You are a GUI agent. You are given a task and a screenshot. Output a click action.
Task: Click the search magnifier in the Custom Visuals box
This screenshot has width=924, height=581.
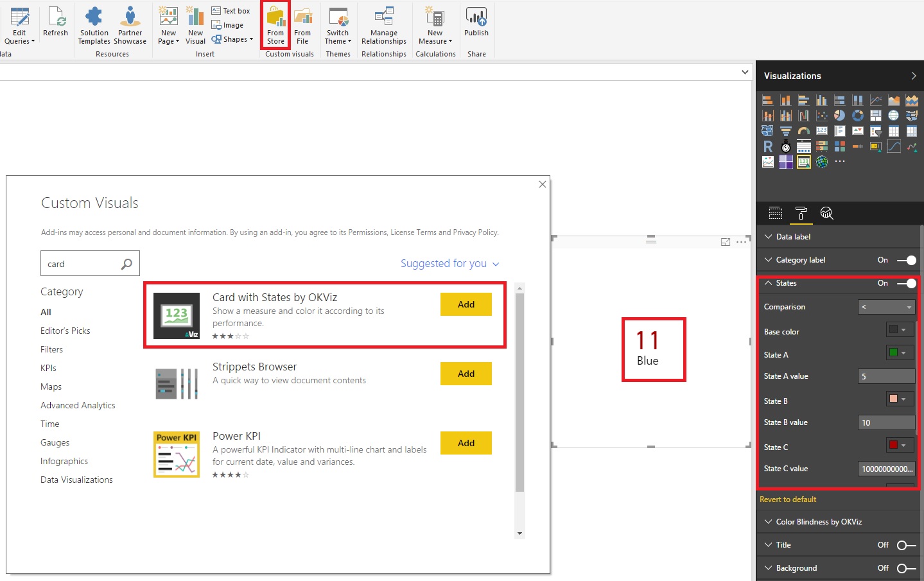tap(126, 264)
